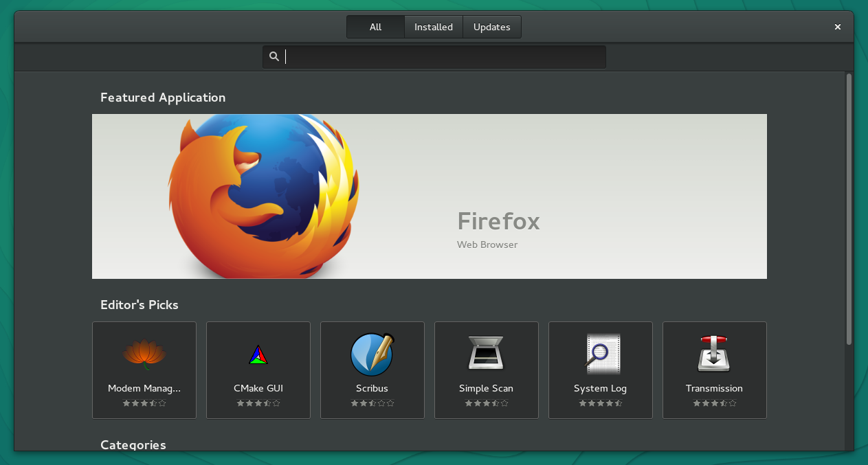The width and height of the screenshot is (868, 465).
Task: Click Transmission's rating stars
Action: (714, 403)
